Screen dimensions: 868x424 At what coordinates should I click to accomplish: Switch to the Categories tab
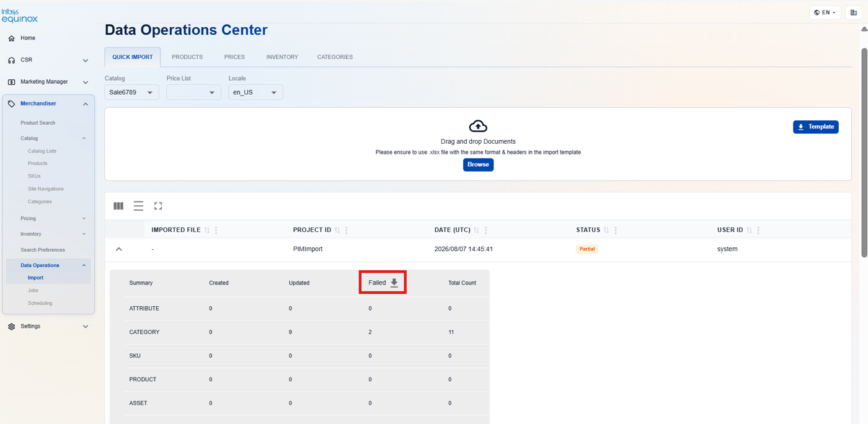coord(335,57)
